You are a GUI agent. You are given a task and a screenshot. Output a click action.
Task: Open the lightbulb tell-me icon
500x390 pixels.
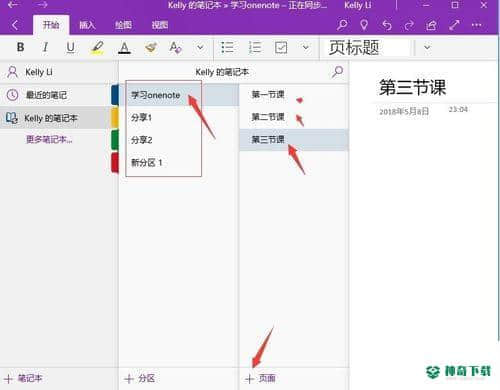click(x=364, y=25)
